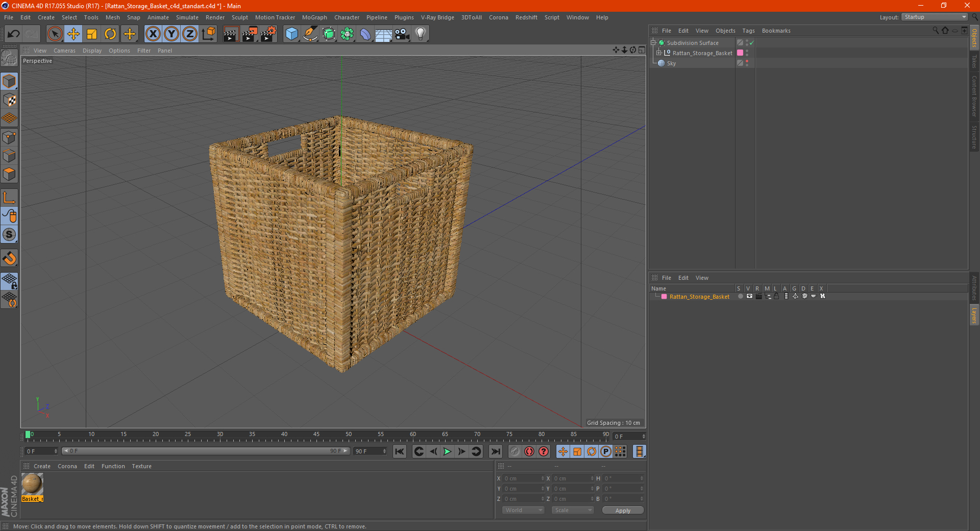
Task: Open the Array modeling objects icon
Action: coord(347,34)
